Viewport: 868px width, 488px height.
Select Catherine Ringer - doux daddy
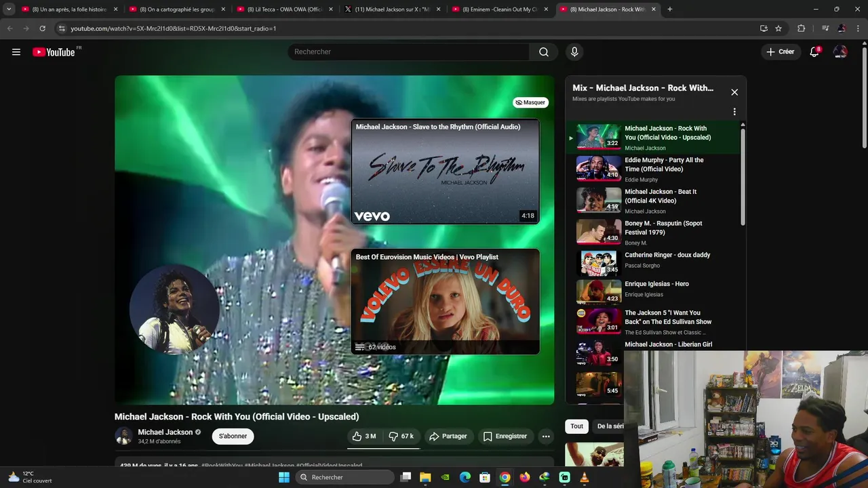654,263
